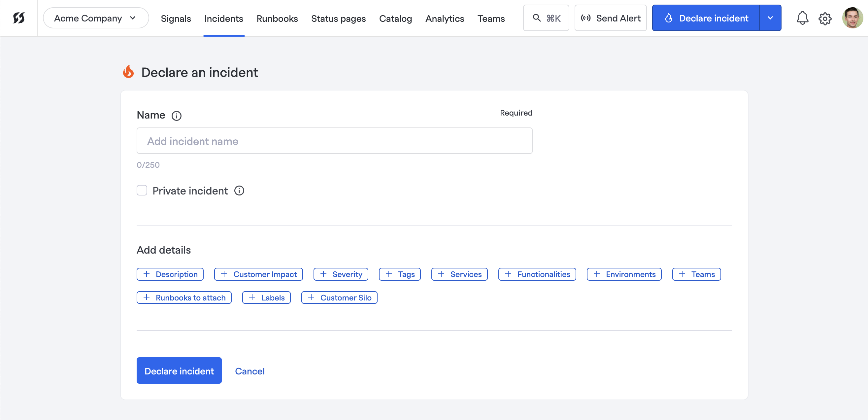Click the Cancel link
Screen dimensions: 868x420
[250, 371]
